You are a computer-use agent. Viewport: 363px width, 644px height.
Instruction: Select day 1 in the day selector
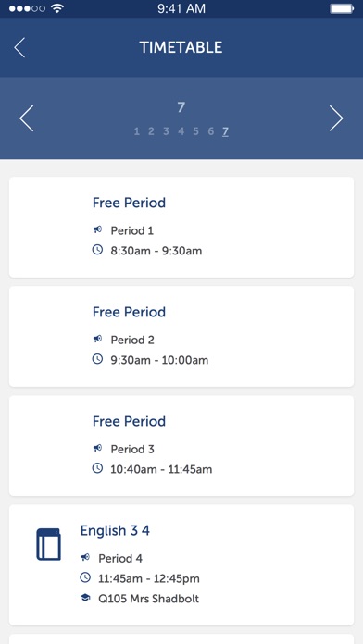[x=137, y=131]
